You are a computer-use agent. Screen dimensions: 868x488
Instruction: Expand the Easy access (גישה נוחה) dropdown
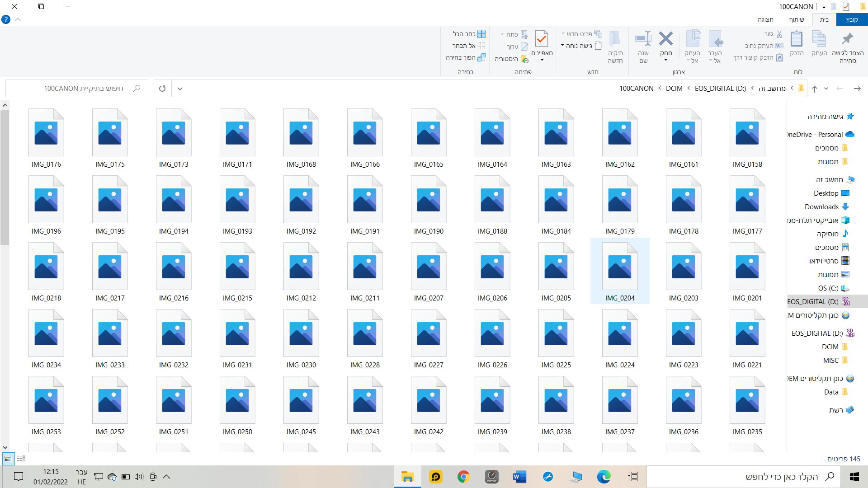point(562,46)
